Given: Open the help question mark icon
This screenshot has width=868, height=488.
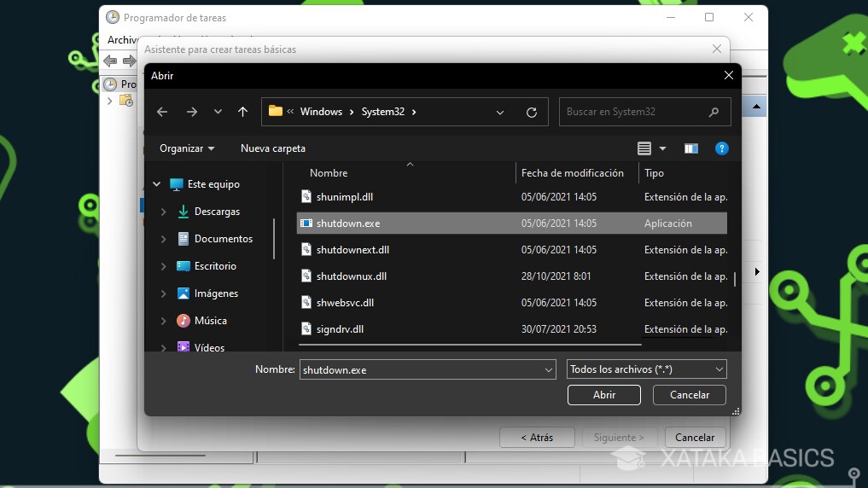Looking at the screenshot, I should 721,148.
